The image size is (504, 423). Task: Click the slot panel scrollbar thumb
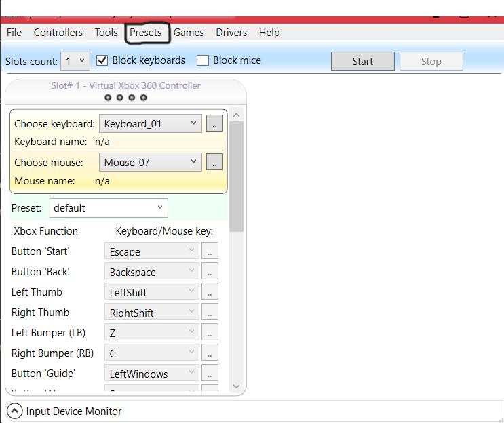pos(237,177)
